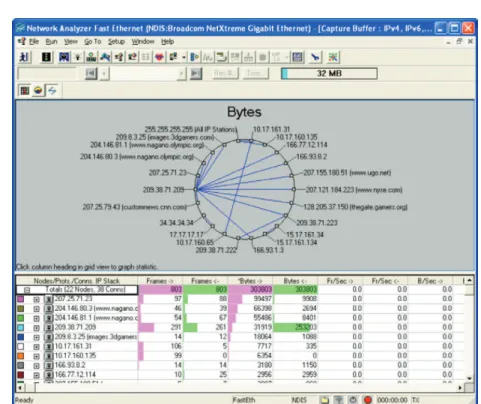Click the B/Sec -> column heading
The width and height of the screenshot is (481, 404).
[430, 281]
